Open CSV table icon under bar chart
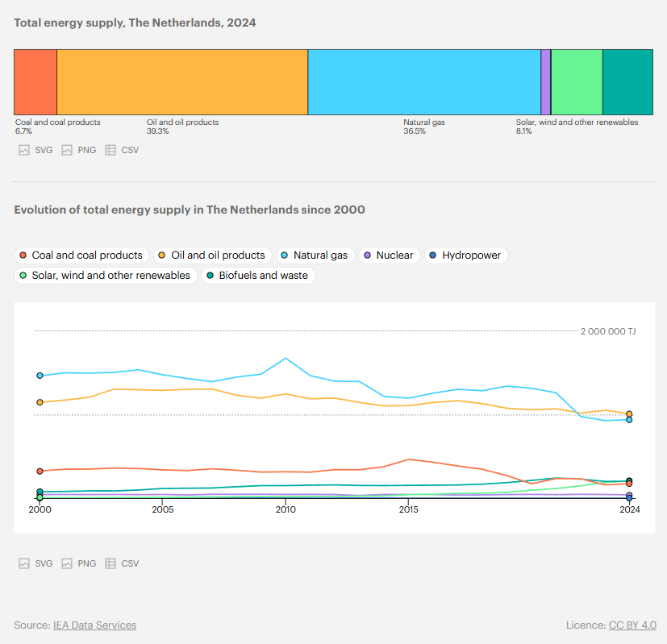This screenshot has width=667, height=644. (110, 150)
